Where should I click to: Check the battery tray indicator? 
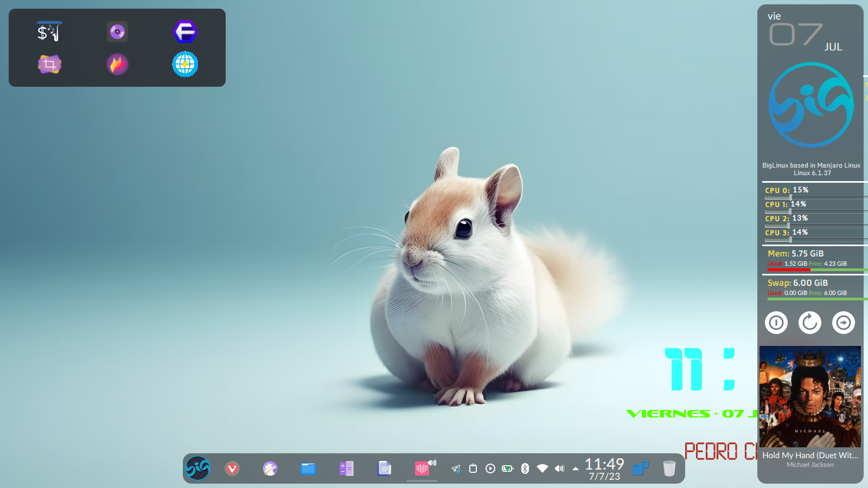508,468
